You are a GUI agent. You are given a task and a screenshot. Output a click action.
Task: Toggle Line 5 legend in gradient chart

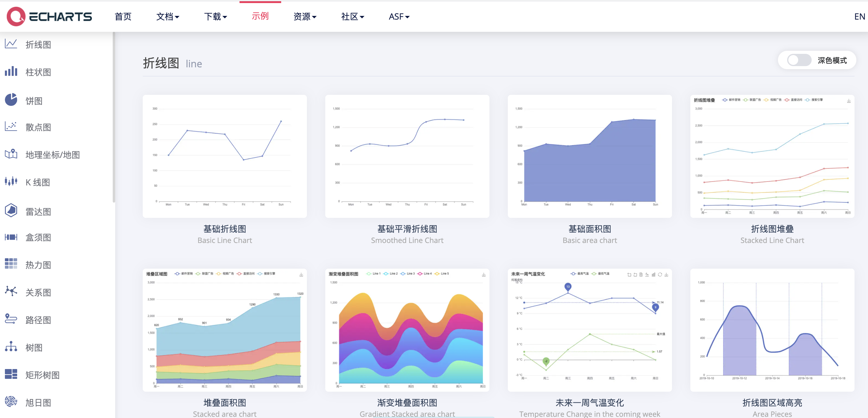tap(442, 274)
